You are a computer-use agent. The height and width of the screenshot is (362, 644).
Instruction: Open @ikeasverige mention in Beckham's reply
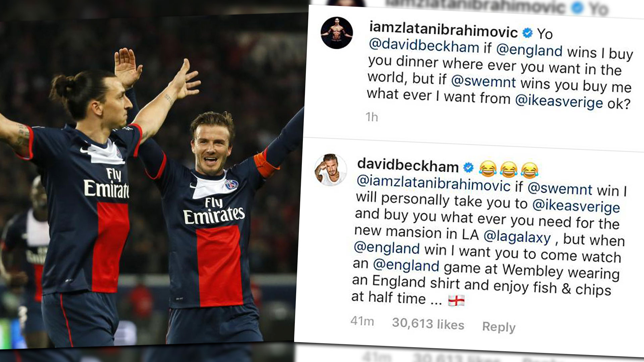coord(576,205)
